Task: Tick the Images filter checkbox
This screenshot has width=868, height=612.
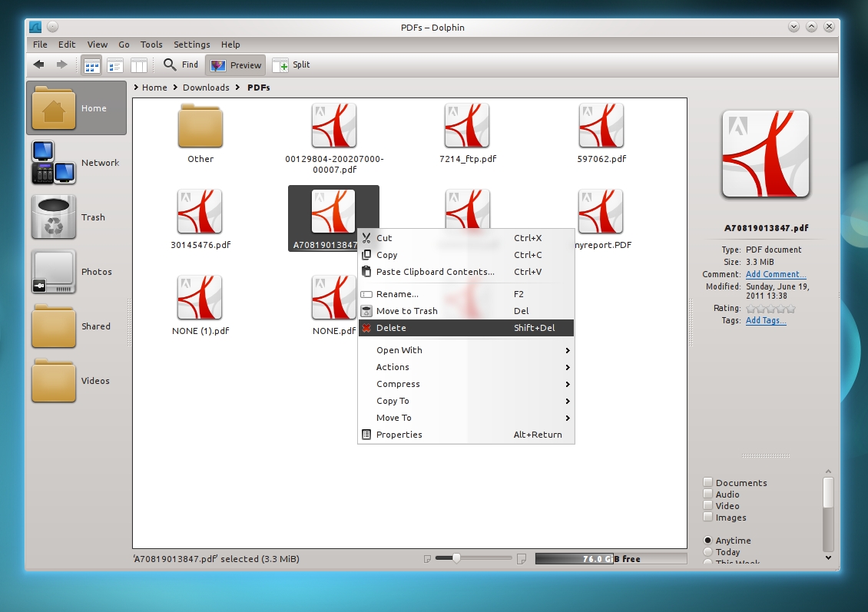Action: coord(707,517)
